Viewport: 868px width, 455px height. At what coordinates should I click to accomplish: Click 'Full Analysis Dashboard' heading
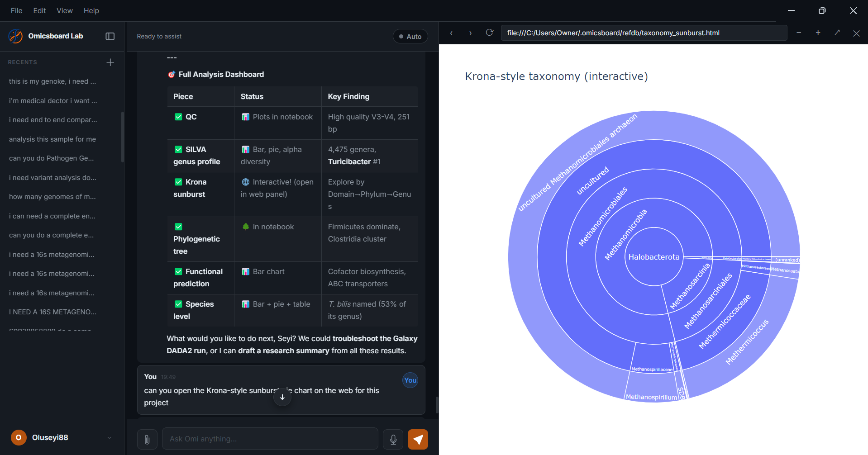(x=221, y=74)
